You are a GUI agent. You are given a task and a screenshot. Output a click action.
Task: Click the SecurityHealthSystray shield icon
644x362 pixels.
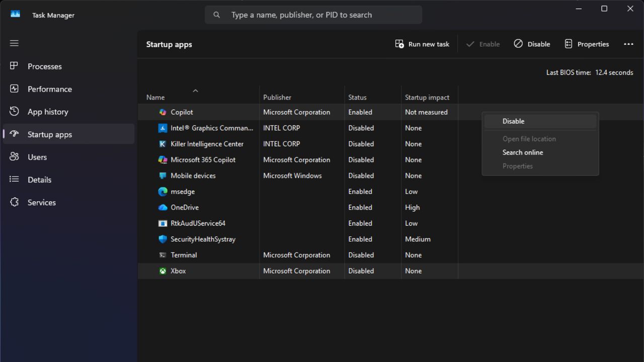(x=163, y=239)
